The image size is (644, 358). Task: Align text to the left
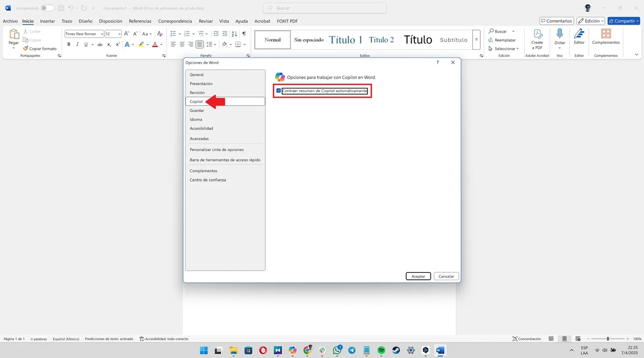point(173,44)
